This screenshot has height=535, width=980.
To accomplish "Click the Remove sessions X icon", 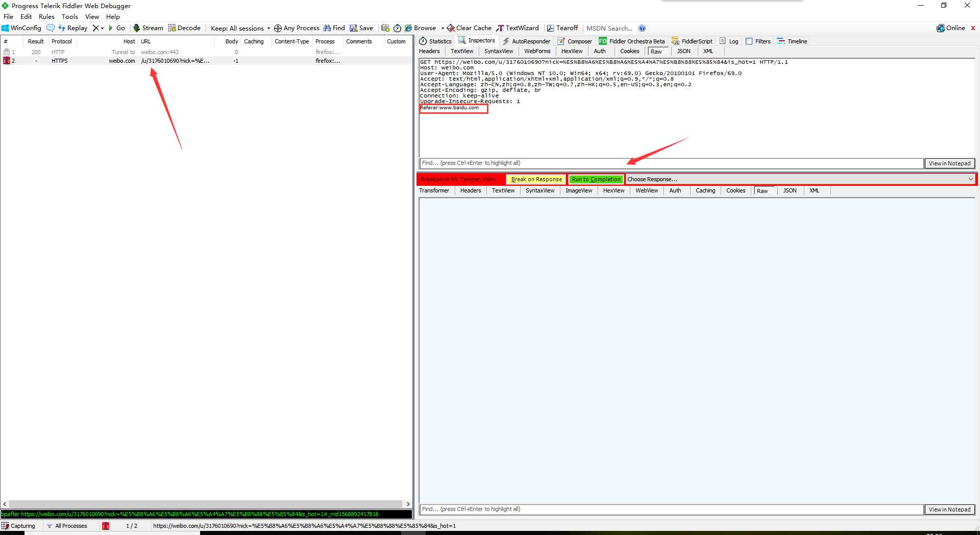I will [95, 28].
